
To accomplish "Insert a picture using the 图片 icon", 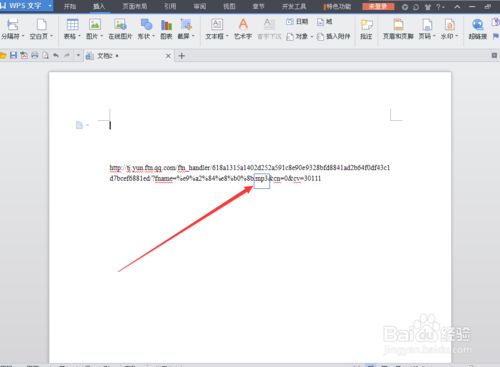I will coord(95,25).
